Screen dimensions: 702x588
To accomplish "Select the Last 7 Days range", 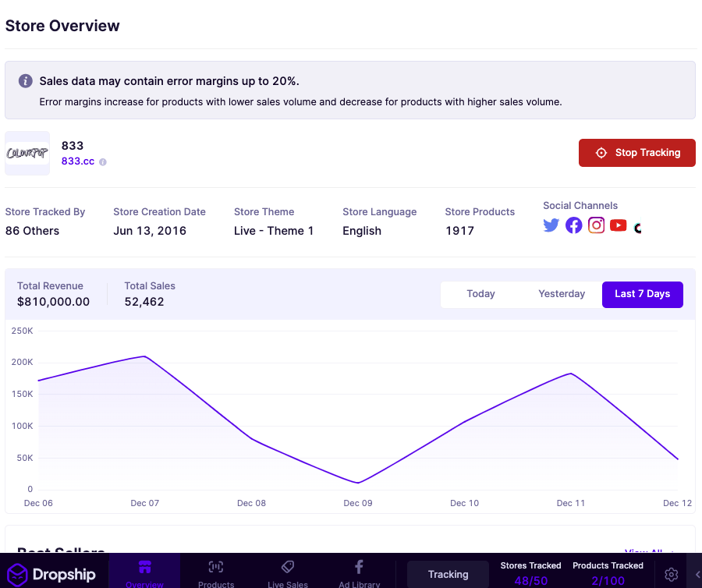I will tap(643, 294).
